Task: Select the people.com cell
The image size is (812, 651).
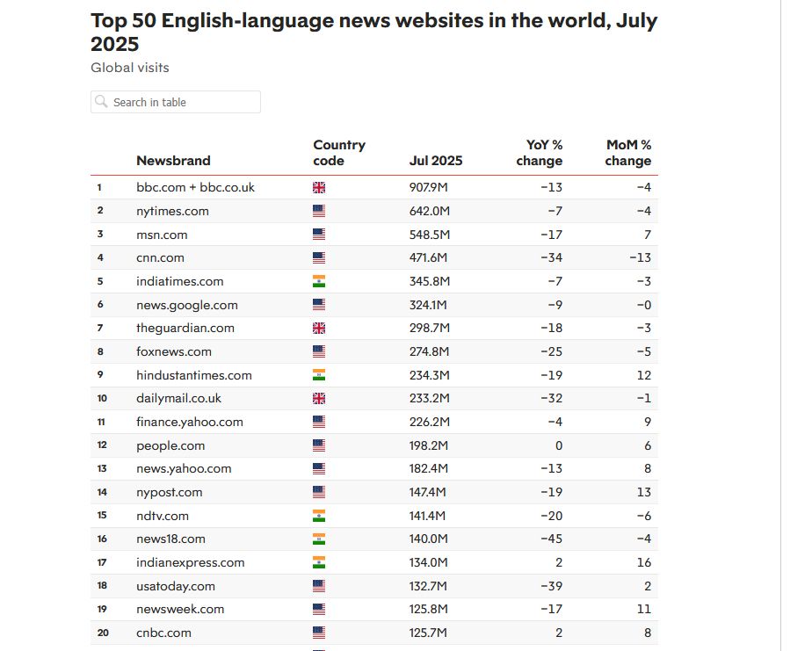Action: click(x=170, y=446)
